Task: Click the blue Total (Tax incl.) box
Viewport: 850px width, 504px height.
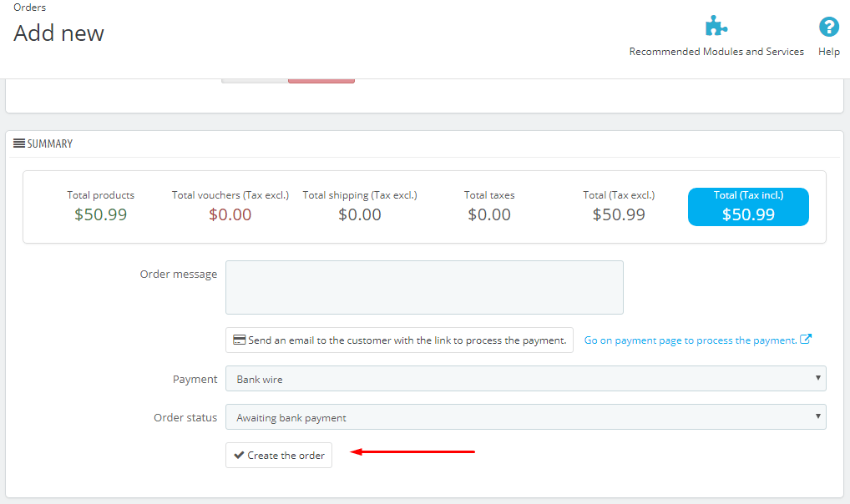Action: pos(748,206)
